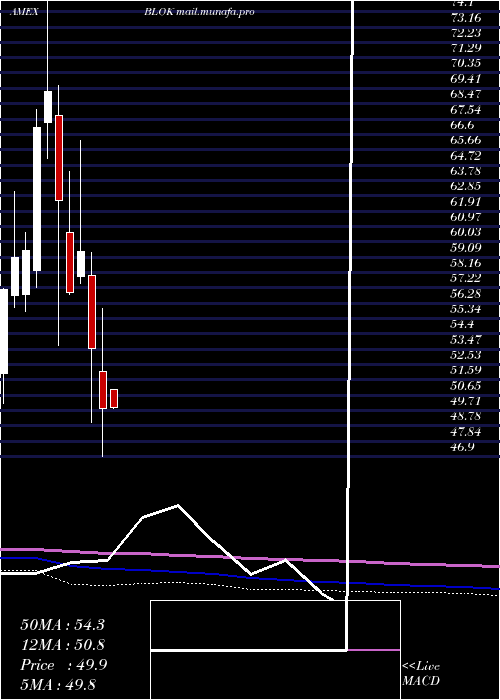Select the 72.23 price axis label
Viewport: 500px width, 700px height.
(x=466, y=34)
